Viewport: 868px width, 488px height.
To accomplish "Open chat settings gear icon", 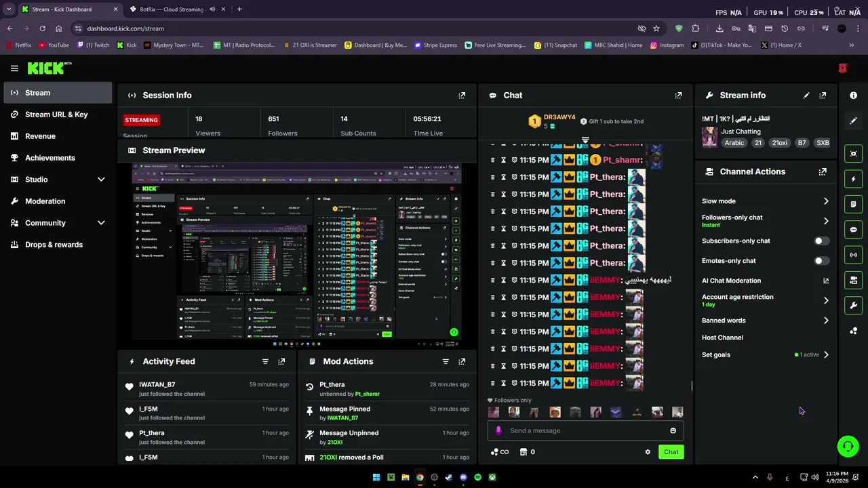I will (648, 452).
